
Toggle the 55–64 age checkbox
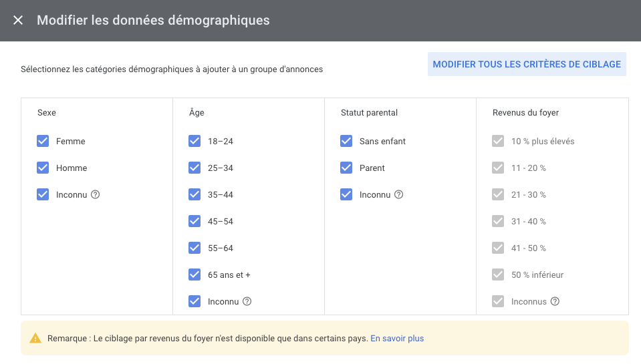[195, 248]
